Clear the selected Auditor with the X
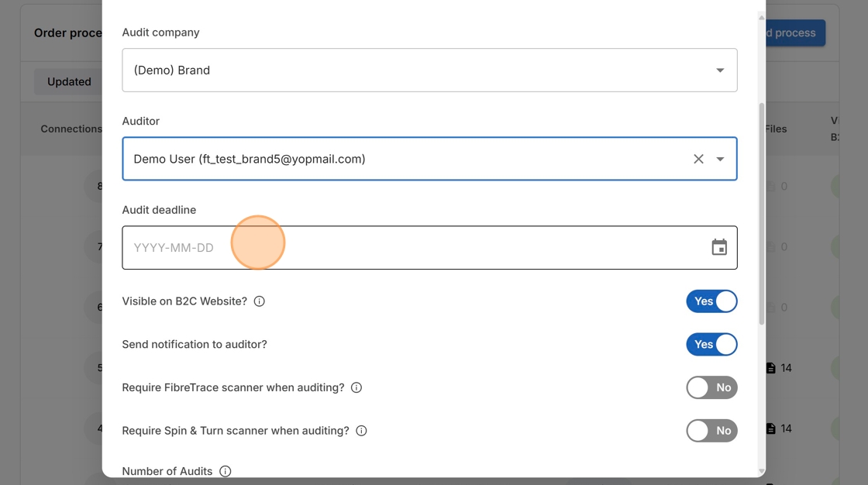Image resolution: width=868 pixels, height=485 pixels. [698, 159]
